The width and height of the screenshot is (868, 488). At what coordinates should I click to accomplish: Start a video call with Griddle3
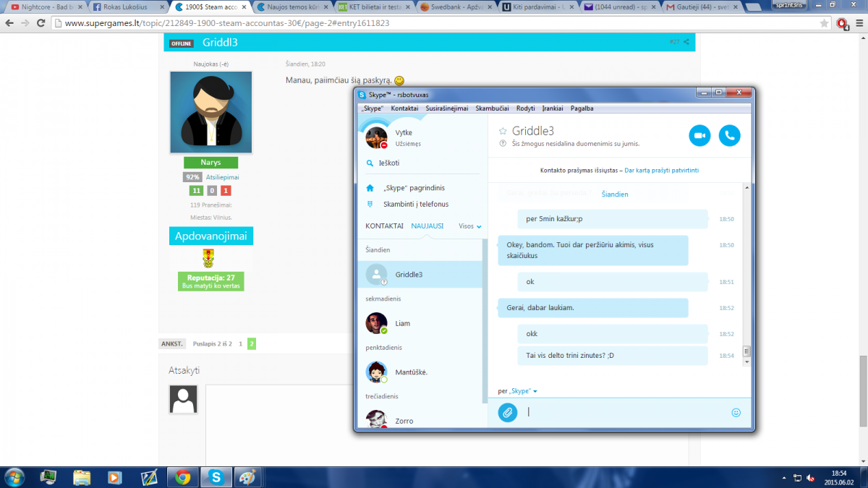(x=699, y=135)
